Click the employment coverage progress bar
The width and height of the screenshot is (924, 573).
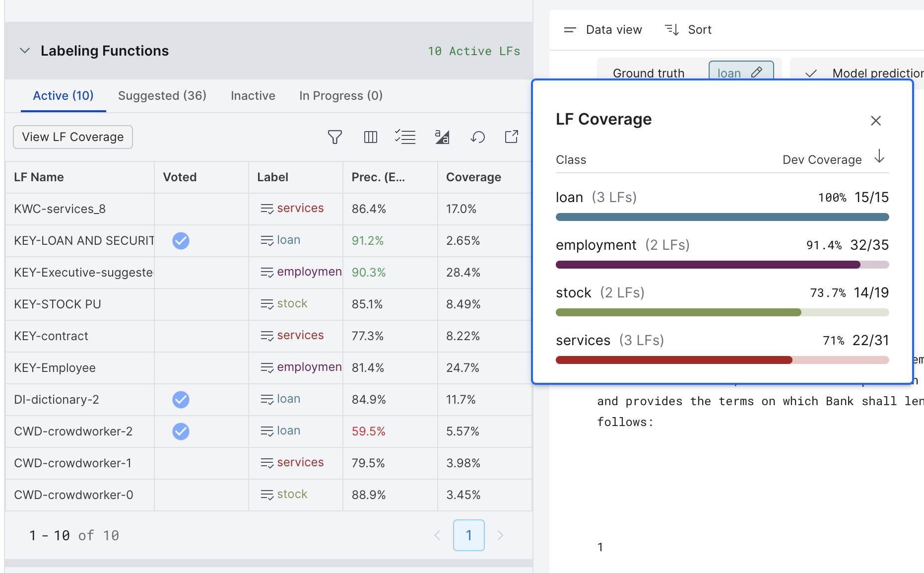pos(722,265)
